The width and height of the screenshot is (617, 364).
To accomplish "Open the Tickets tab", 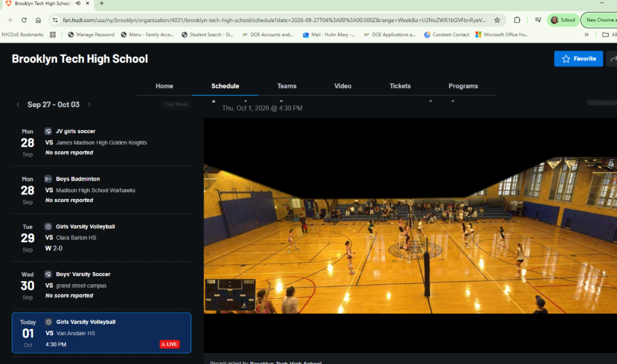I will pos(400,86).
